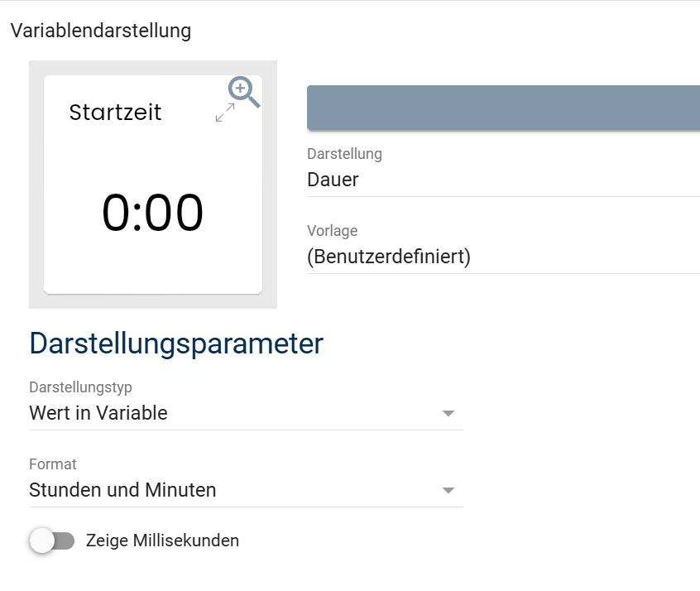Click the 0:00 duration value in preview
Image resolution: width=700 pixels, height=591 pixels.
coord(152,213)
